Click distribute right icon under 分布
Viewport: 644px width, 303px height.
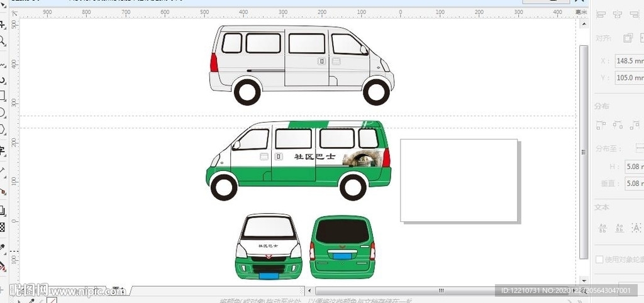click(x=635, y=125)
